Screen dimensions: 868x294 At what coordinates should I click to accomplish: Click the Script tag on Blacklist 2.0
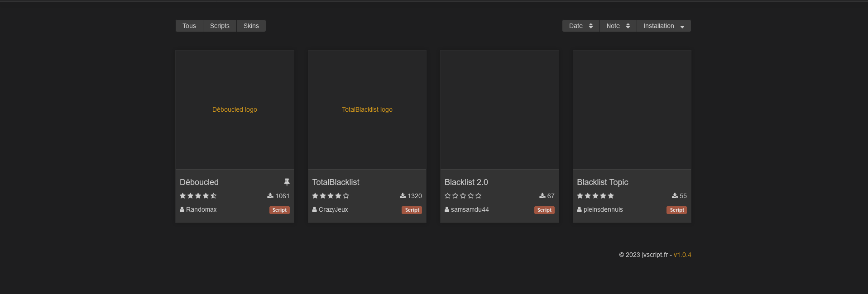(x=544, y=210)
